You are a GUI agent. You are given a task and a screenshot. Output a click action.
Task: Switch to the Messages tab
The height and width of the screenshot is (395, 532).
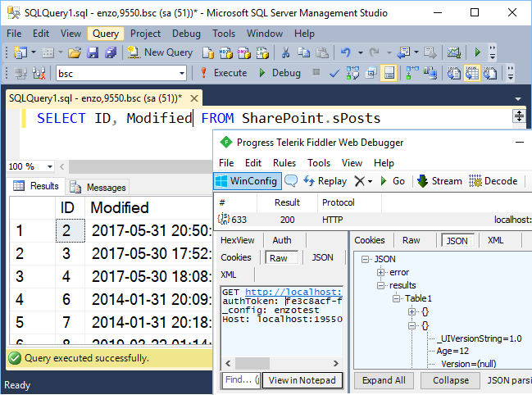point(99,187)
